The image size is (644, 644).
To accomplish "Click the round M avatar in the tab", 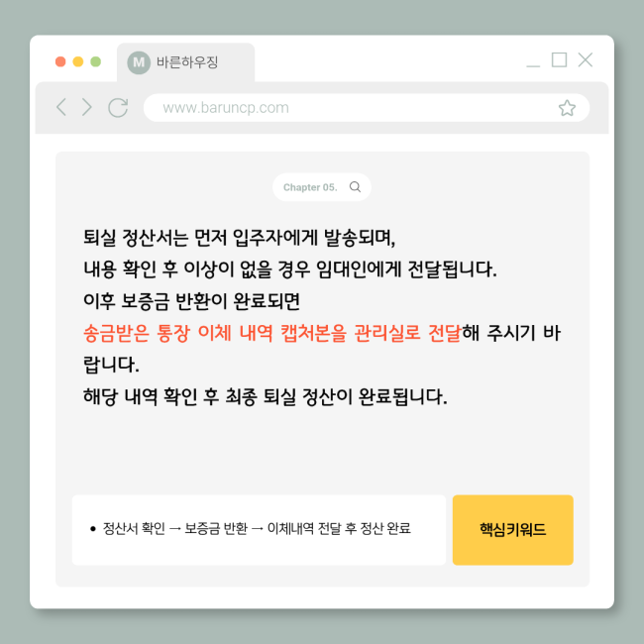I will click(139, 62).
